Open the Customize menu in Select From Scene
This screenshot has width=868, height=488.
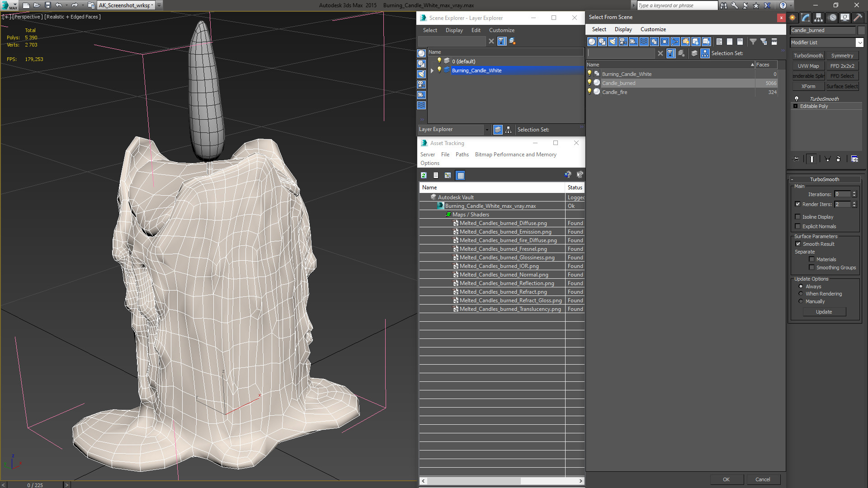pos(653,29)
